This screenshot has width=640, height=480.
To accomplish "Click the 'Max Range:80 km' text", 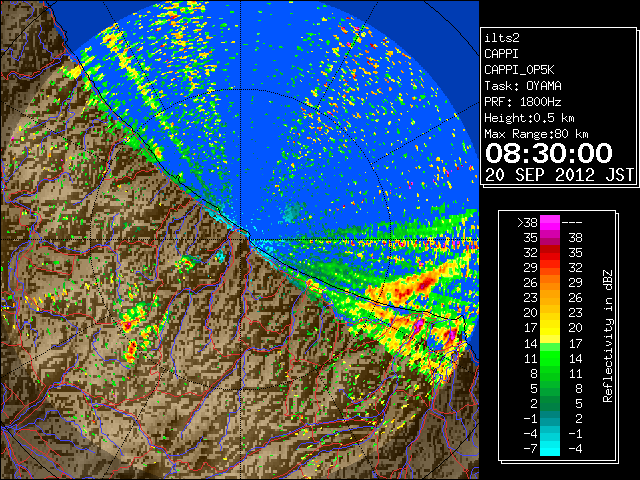I will 536,134.
